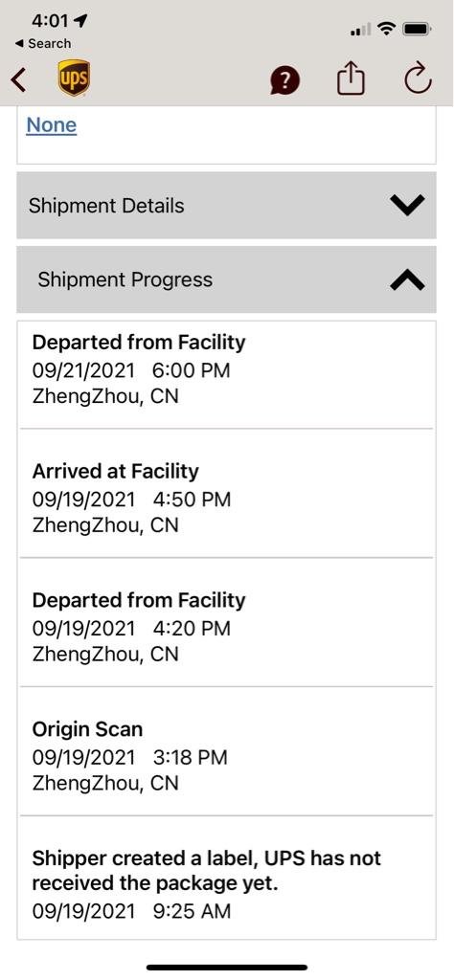Tap the home indicator bar
454x980 pixels.
tap(227, 968)
